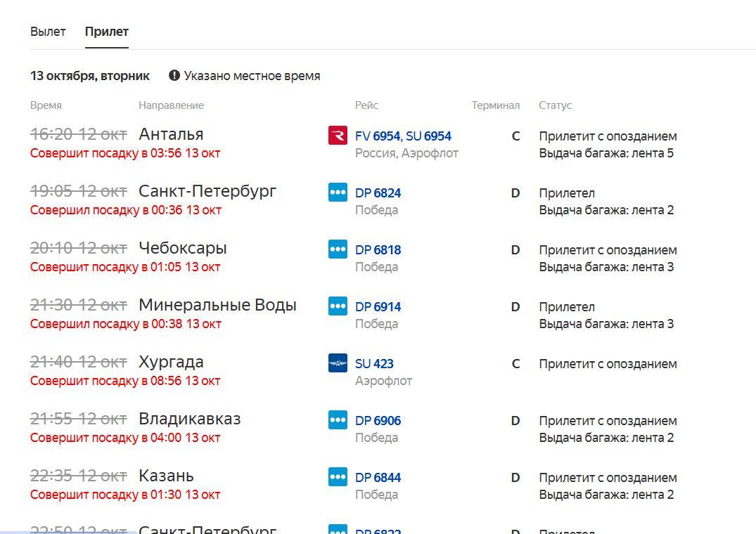Click the Aeroflot logo next to SU 423
This screenshot has height=534, width=756.
click(x=338, y=363)
